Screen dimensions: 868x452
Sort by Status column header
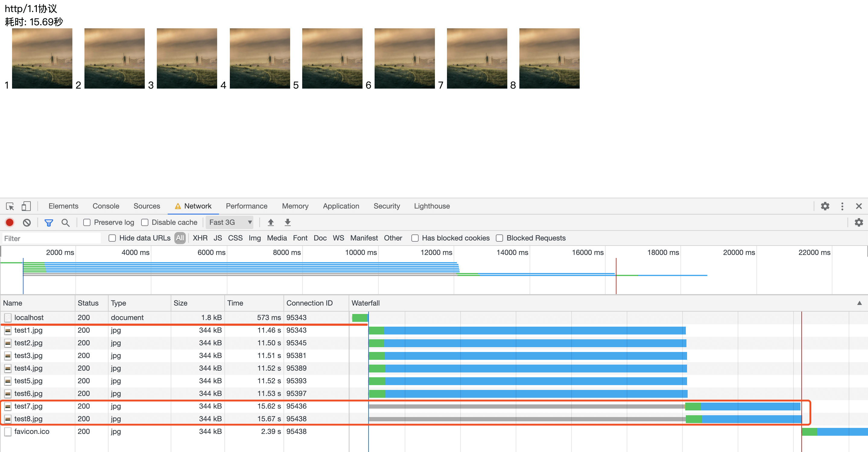coord(92,303)
